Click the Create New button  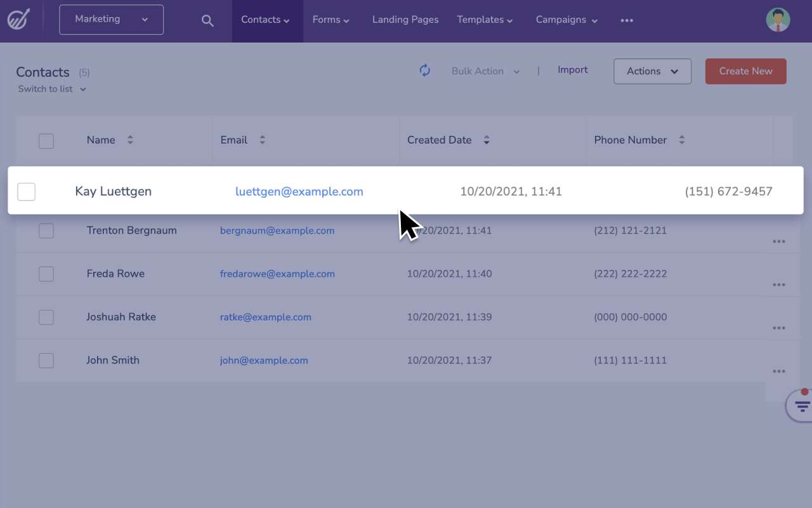coord(745,71)
